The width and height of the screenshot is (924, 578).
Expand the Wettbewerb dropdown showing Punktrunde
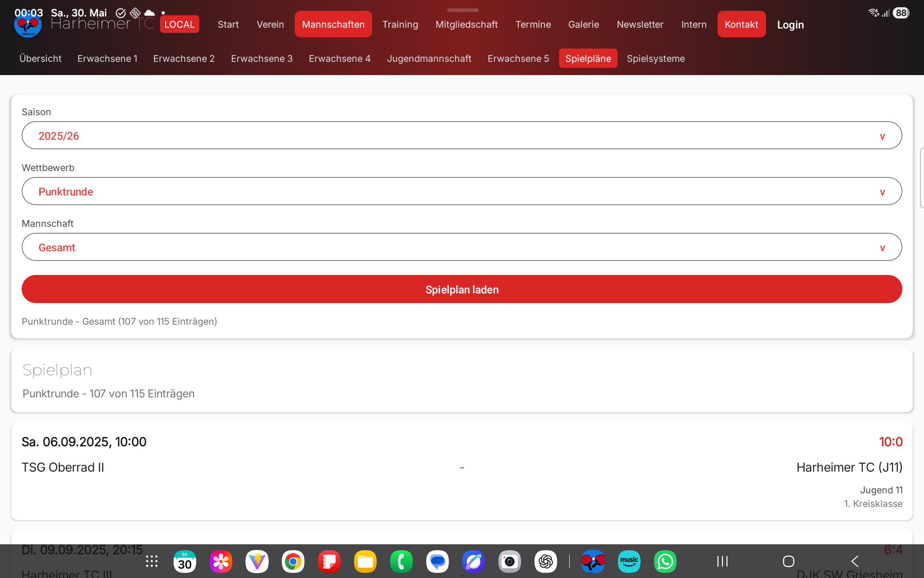(462, 191)
